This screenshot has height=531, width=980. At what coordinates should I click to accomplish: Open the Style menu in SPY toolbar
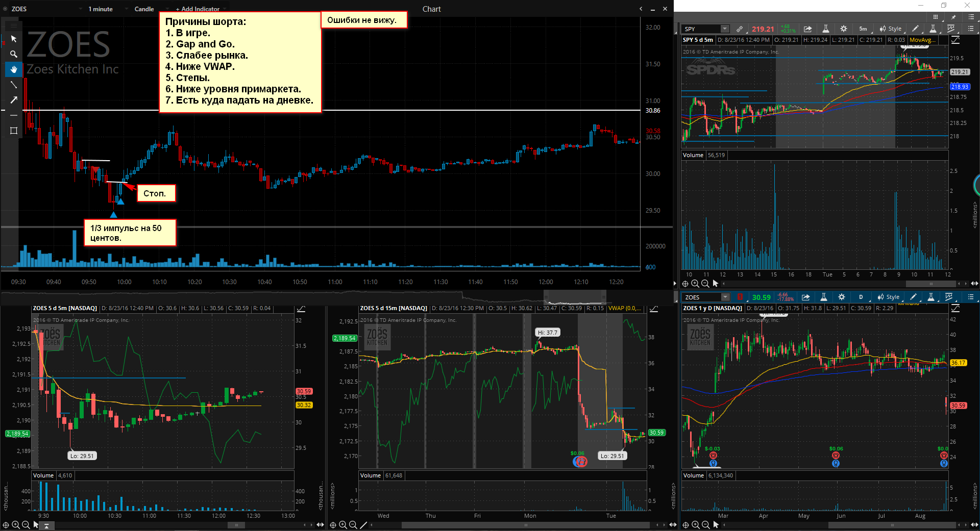coord(891,29)
